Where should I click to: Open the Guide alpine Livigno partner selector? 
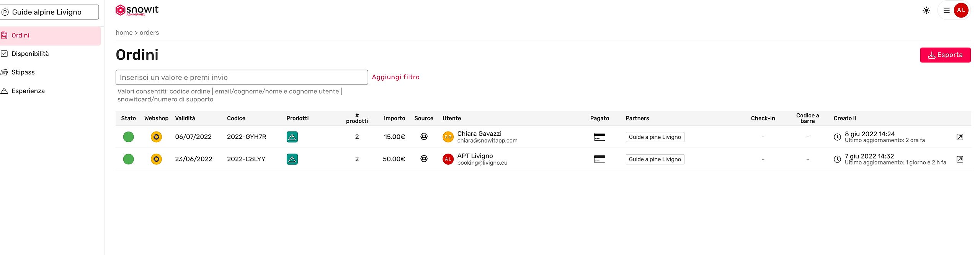point(49,12)
